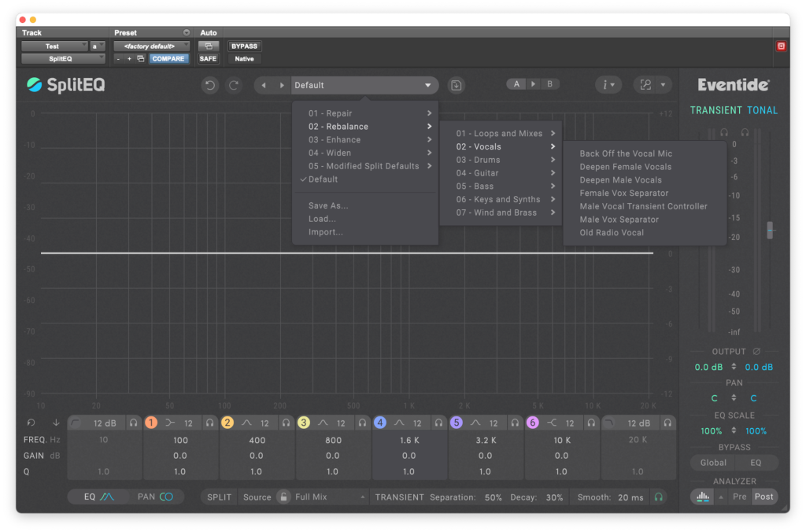Click band 2 frequency value 400
Image resolution: width=806 pixels, height=532 pixels.
[257, 441]
